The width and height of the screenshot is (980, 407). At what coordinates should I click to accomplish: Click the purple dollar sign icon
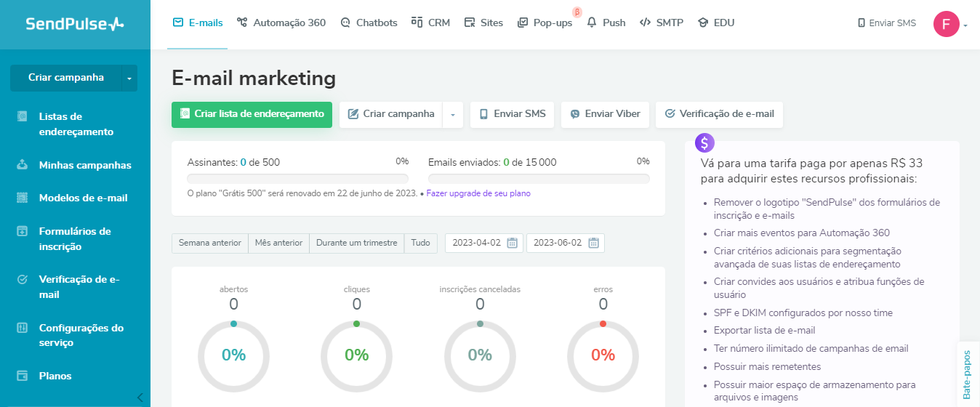click(704, 142)
